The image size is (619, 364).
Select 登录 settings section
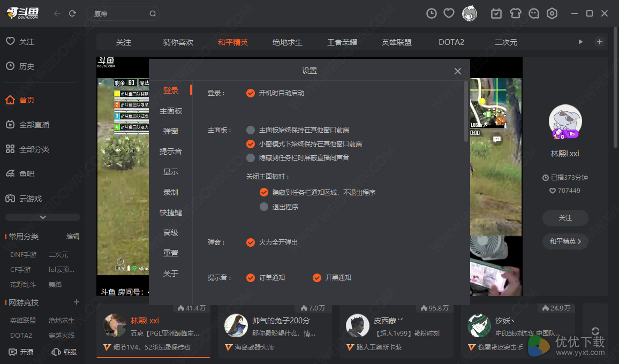[x=170, y=90]
